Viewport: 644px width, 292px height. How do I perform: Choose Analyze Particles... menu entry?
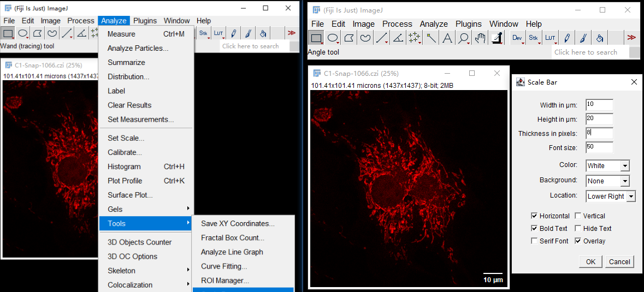145,49
